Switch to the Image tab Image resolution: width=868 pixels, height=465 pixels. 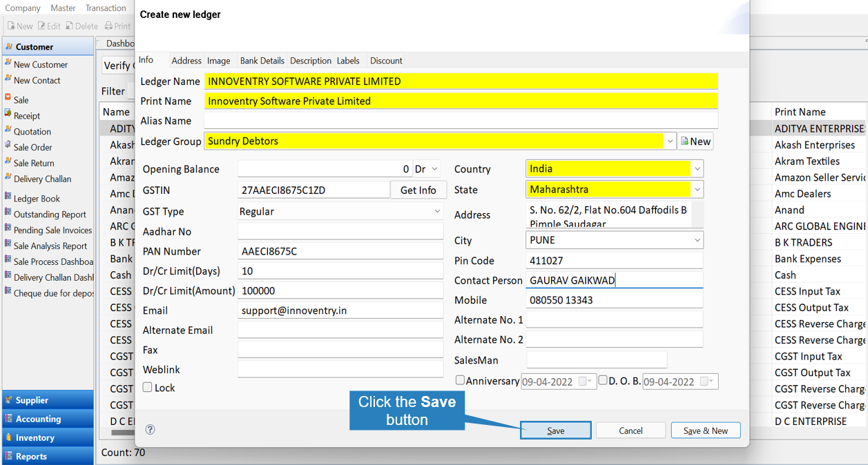[219, 61]
